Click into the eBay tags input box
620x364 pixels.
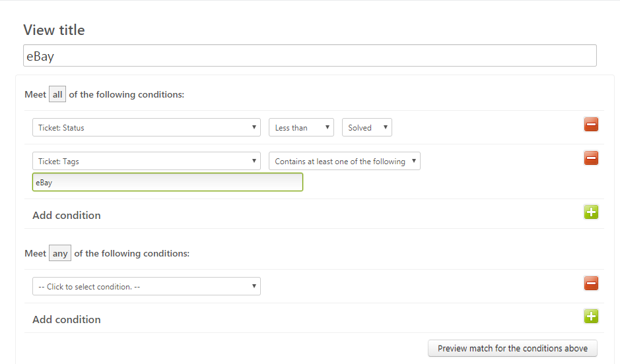pyautogui.click(x=168, y=183)
